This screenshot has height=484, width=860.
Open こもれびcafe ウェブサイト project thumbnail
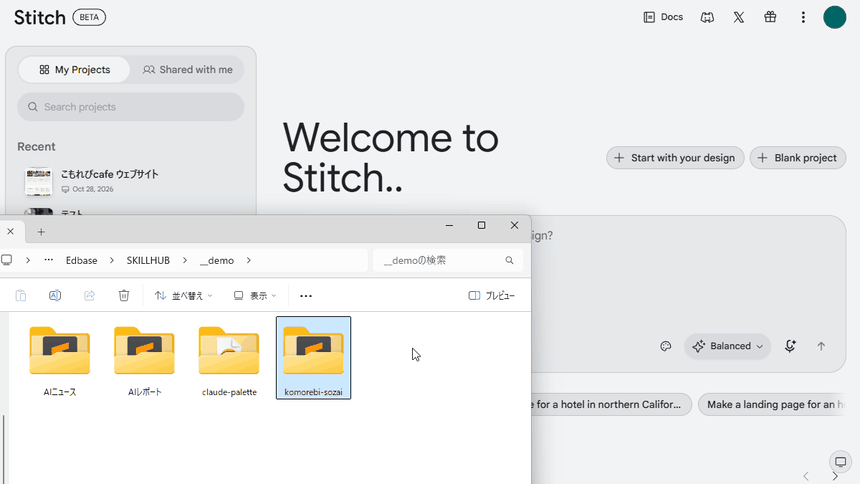pyautogui.click(x=38, y=182)
